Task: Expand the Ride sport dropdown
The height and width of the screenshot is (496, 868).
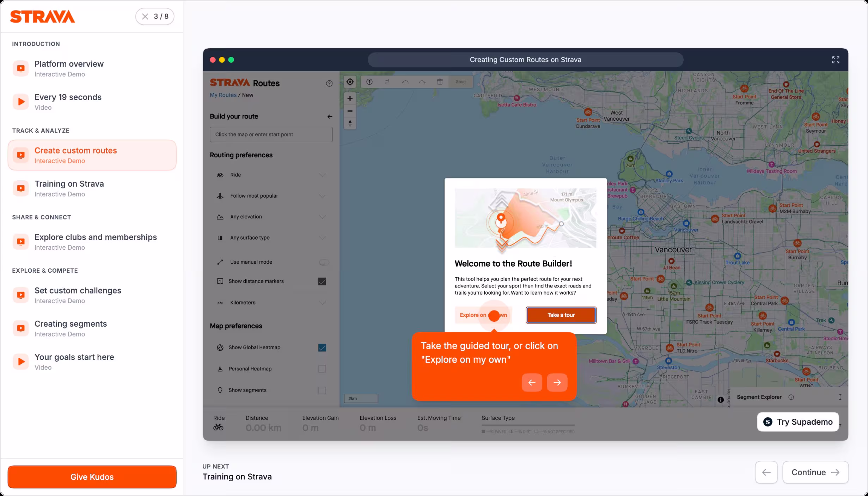Action: coord(322,175)
